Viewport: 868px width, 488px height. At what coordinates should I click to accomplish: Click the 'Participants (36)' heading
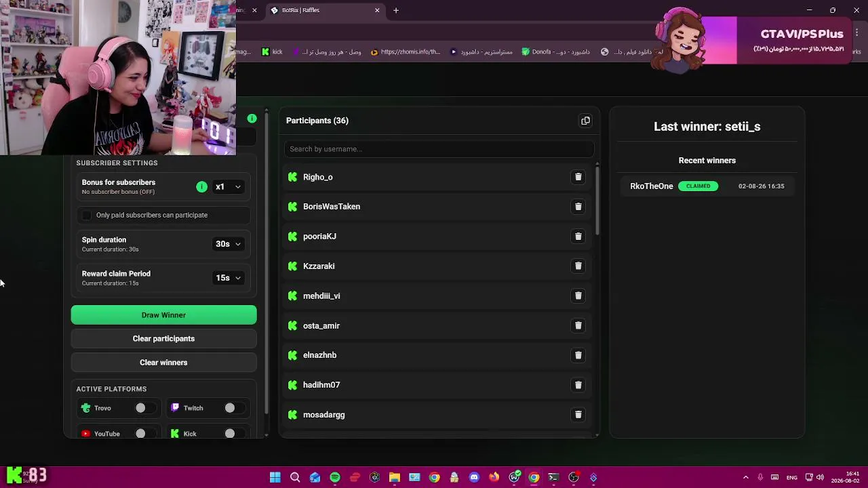coord(317,121)
